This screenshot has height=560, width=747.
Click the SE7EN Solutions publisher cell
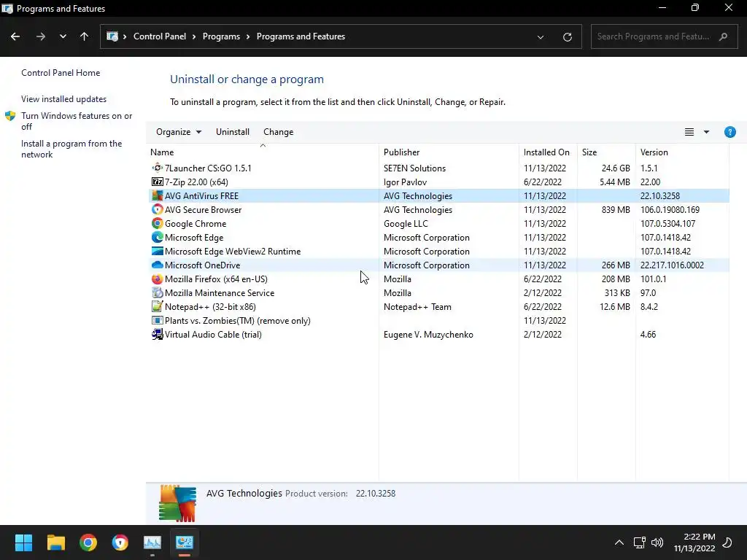pyautogui.click(x=414, y=168)
